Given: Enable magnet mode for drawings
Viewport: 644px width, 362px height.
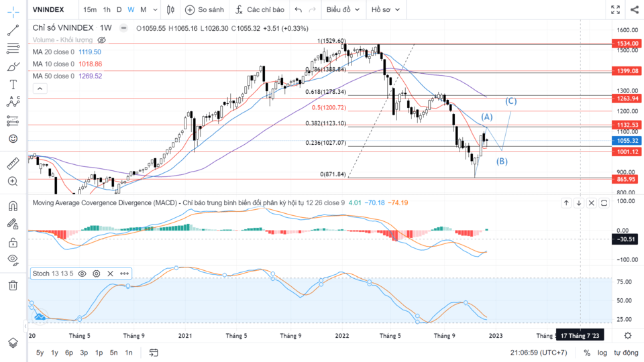Looking at the screenshot, I should 13,206.
